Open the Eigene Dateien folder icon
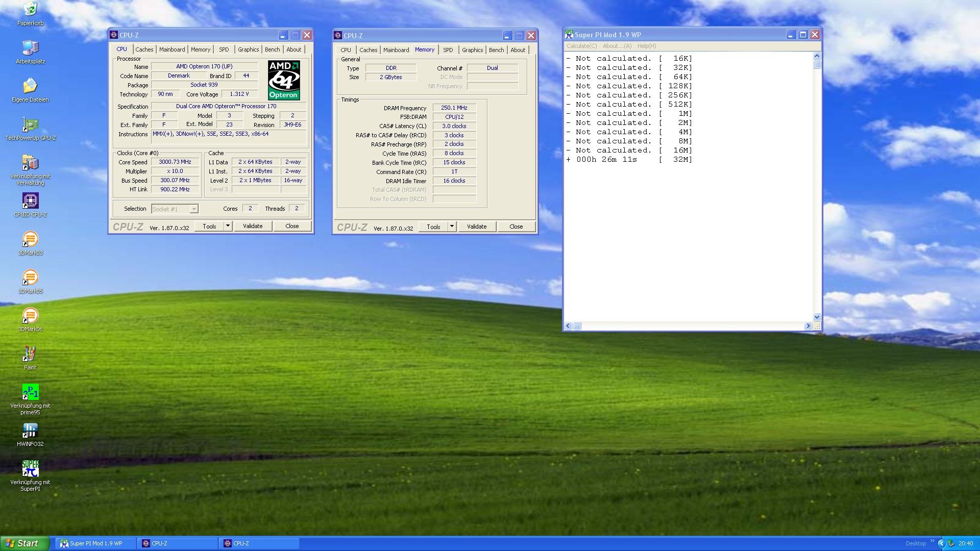 30,86
